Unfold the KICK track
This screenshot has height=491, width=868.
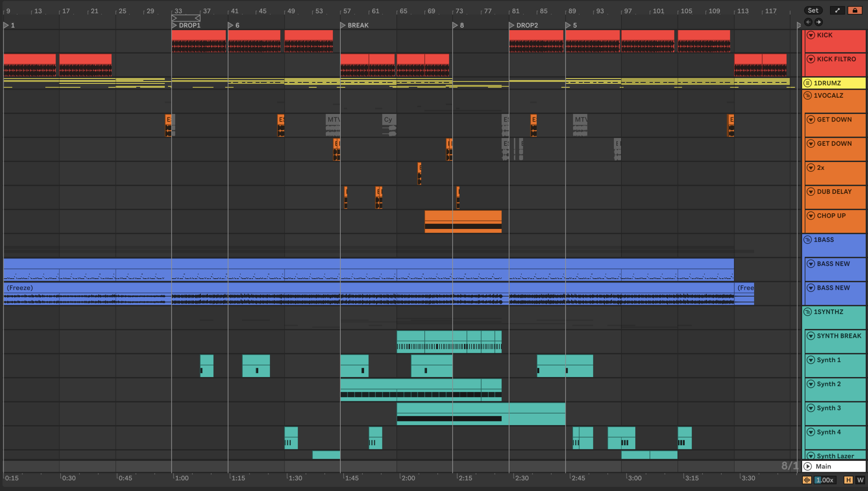[811, 35]
